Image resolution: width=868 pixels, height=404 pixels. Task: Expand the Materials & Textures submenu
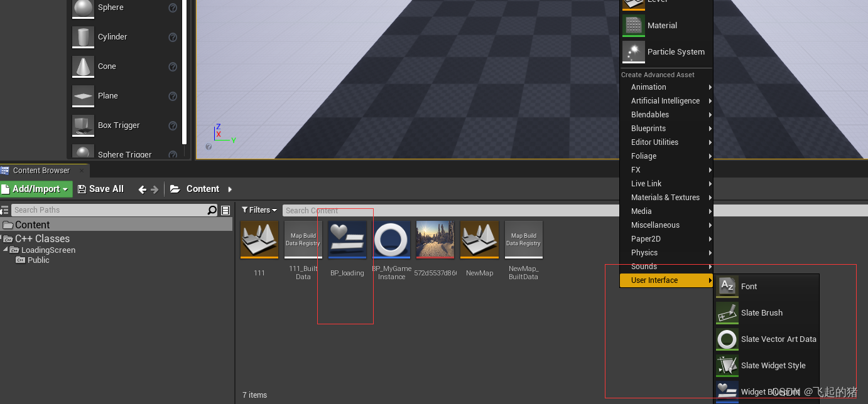pyautogui.click(x=666, y=198)
